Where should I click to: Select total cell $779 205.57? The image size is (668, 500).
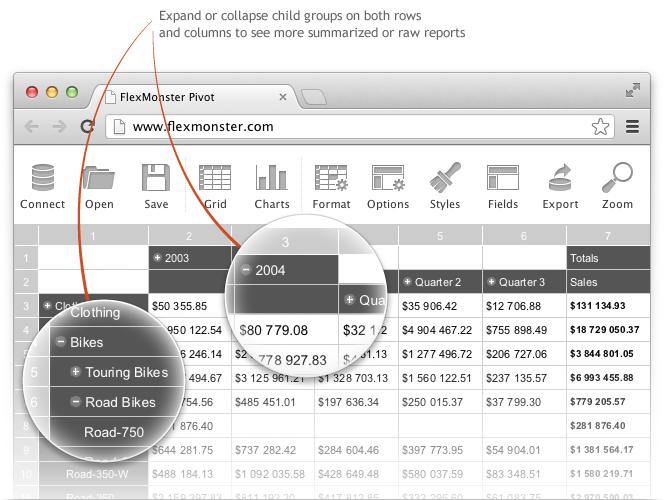click(608, 402)
